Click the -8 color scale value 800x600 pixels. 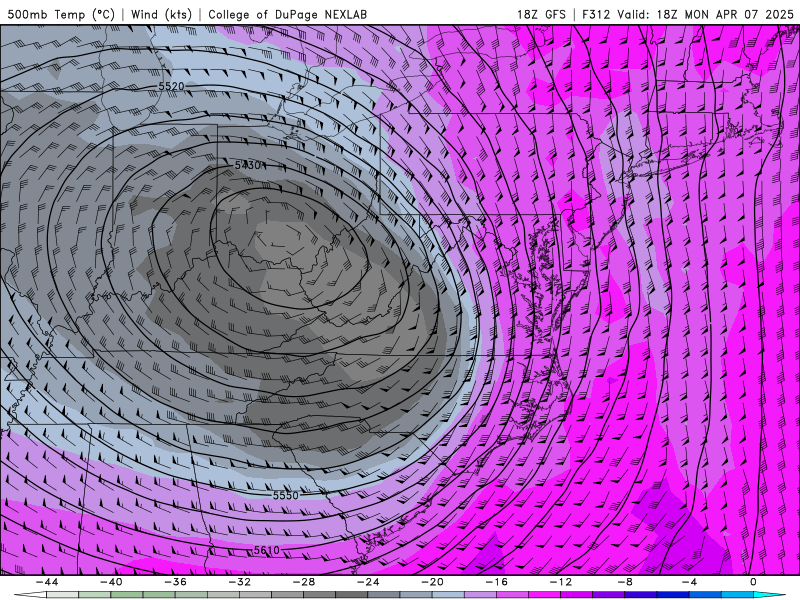tap(626, 582)
